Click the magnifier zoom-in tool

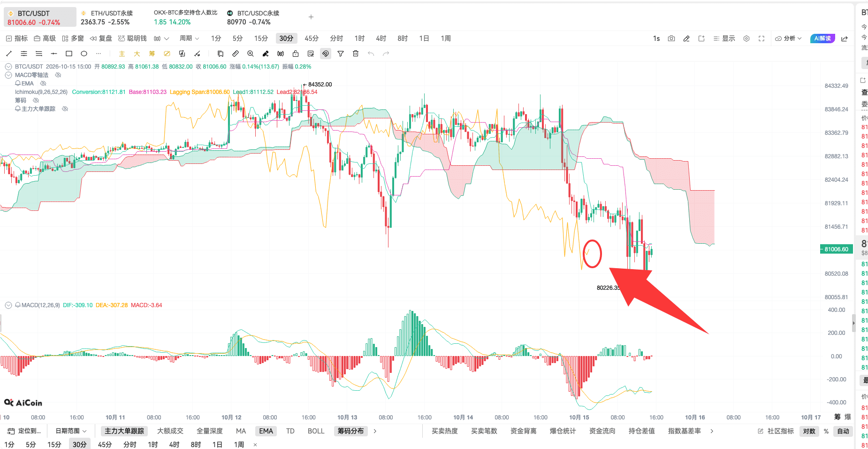251,54
